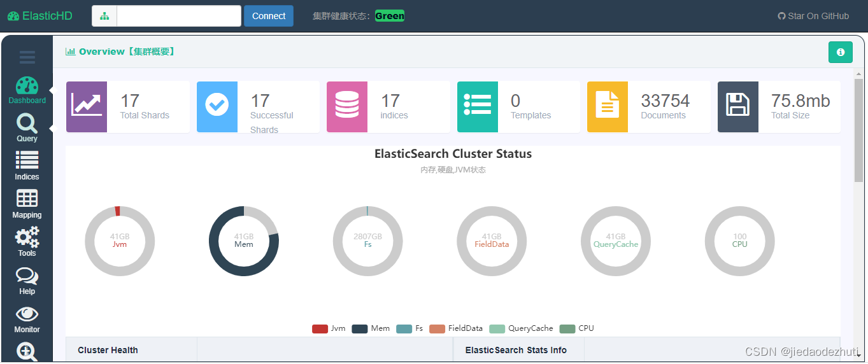
Task: Open the Monitor eye sidebar item
Action: coord(27,319)
